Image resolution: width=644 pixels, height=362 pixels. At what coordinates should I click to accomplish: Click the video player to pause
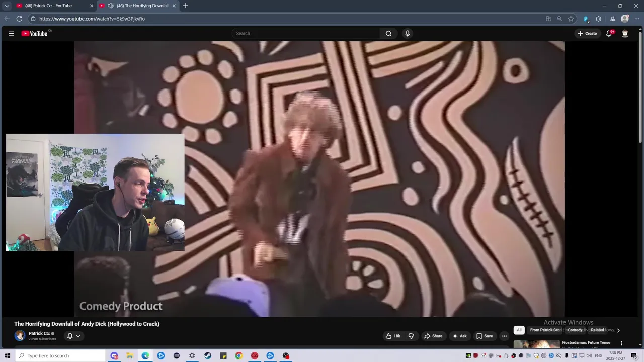coord(319,179)
